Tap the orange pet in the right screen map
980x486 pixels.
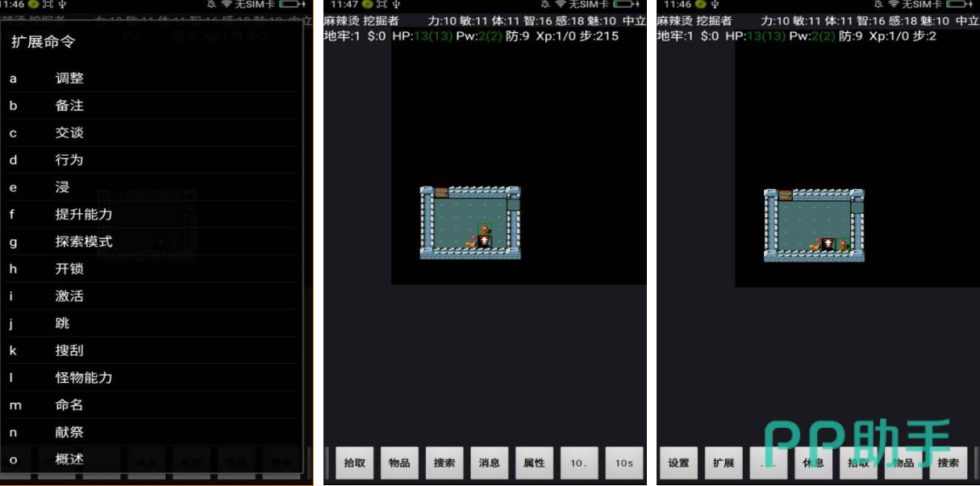pos(815,245)
